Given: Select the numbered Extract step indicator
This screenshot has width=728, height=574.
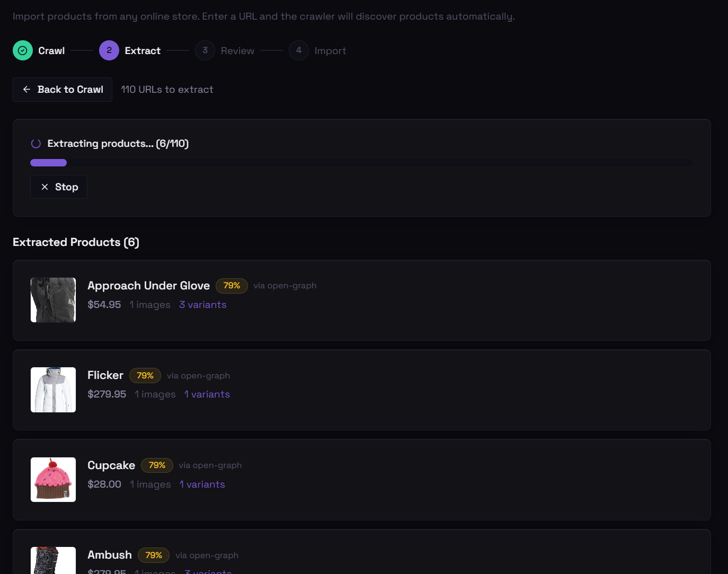Looking at the screenshot, I should coord(109,50).
